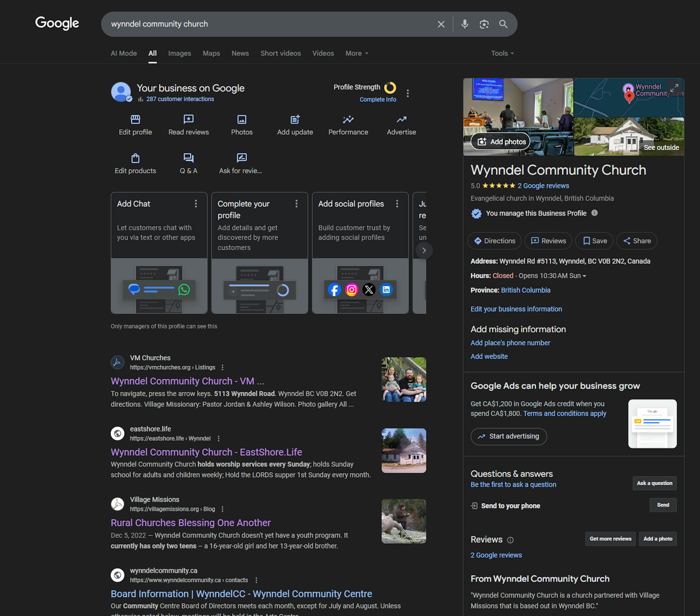The image size is (700, 616).
Task: Click the Profile Strength progress ring
Action: pos(390,88)
